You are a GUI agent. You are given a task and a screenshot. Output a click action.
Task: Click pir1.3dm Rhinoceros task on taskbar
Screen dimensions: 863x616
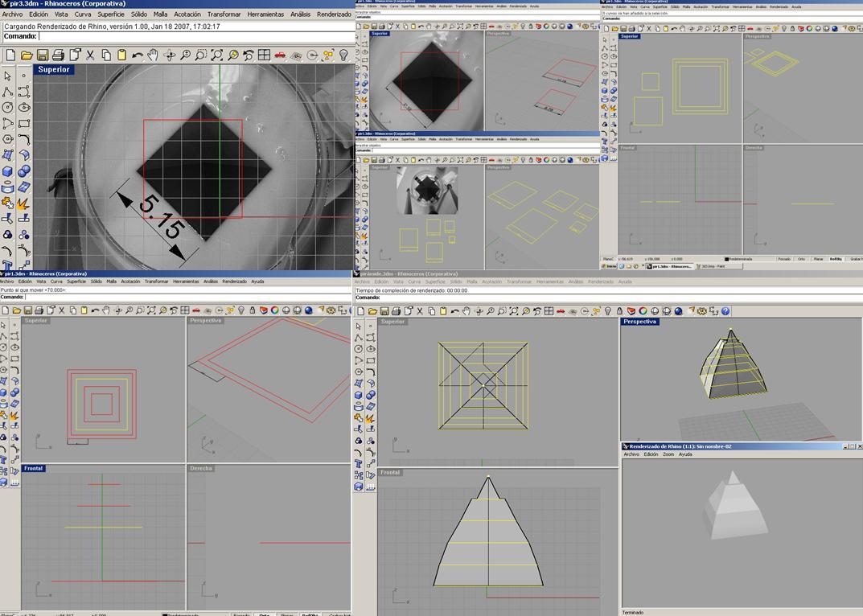669,266
